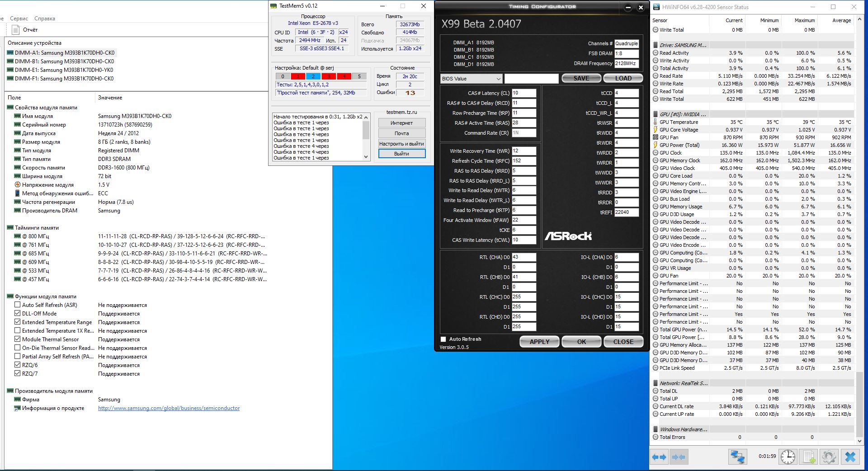
Task: Enable Auto Refresh in Timing Configurator
Action: coord(443,339)
